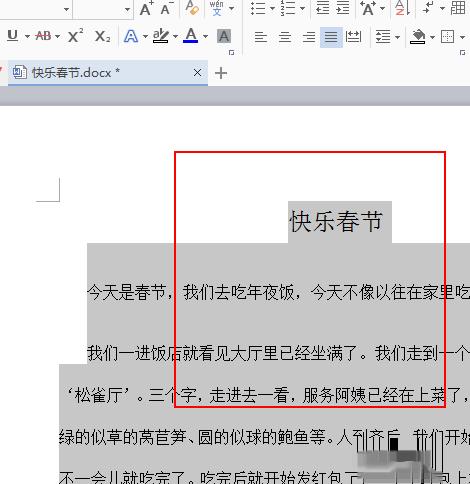Click the line starting 绿的似草的莴苣笋
The height and width of the screenshot is (484, 470).
[x=265, y=437]
